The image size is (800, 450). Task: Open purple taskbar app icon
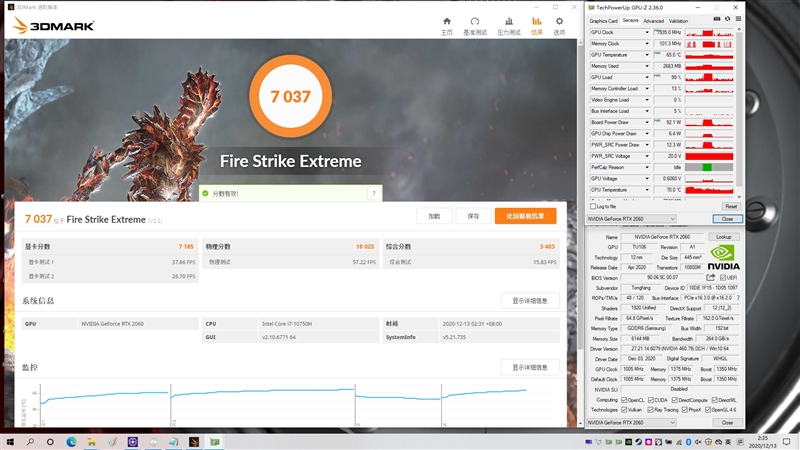pyautogui.click(x=133, y=442)
